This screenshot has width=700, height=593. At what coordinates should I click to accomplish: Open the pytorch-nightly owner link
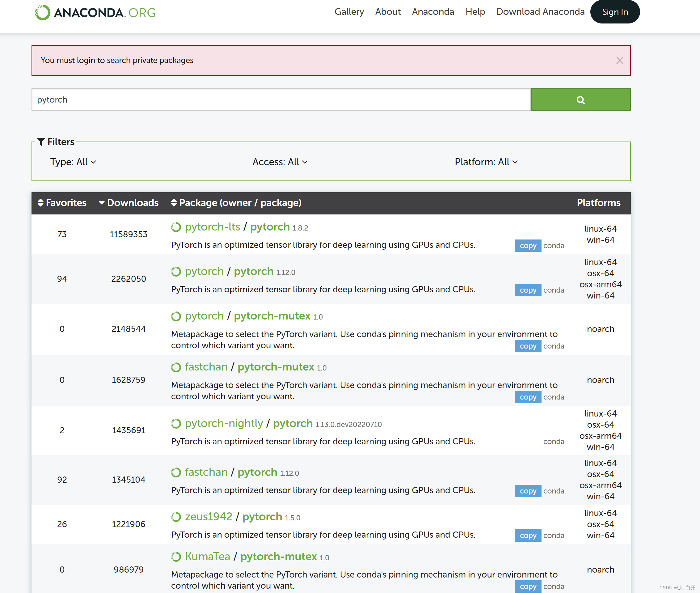coord(224,423)
